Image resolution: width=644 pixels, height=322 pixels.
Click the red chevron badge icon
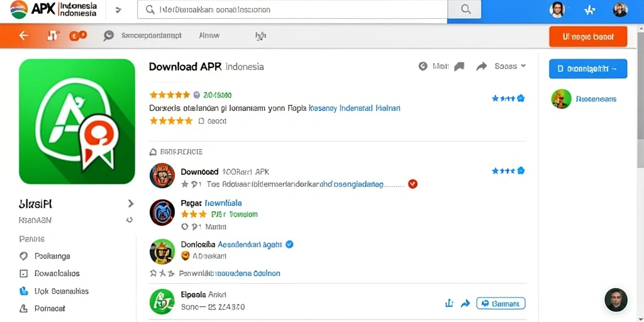tap(413, 184)
